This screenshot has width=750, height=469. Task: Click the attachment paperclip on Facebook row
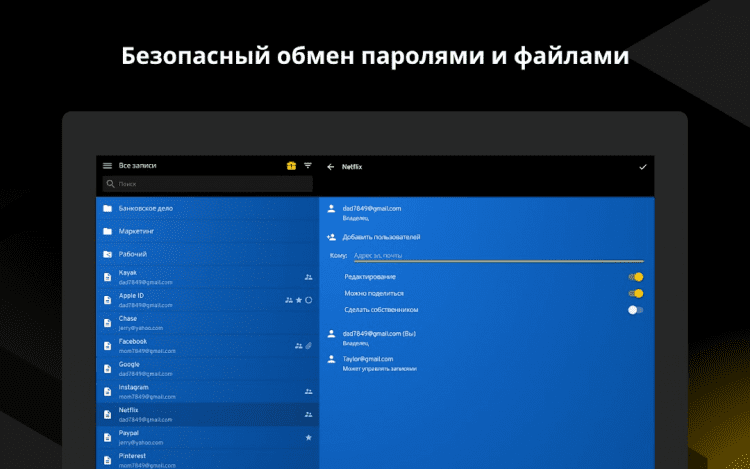(x=309, y=346)
